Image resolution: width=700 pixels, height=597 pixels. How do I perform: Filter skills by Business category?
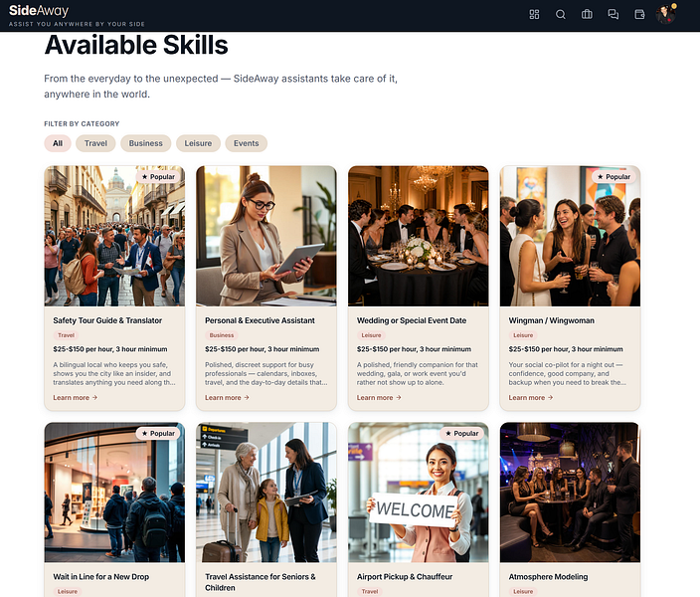point(145,143)
